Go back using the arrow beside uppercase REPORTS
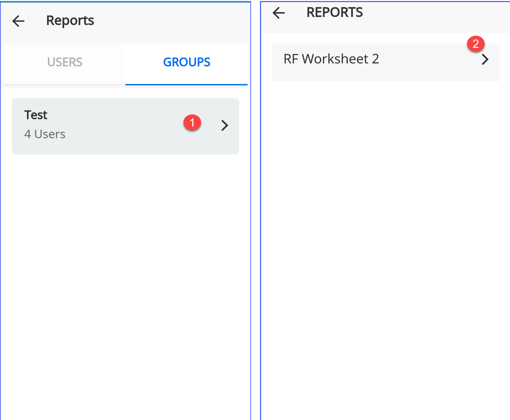The image size is (510, 420). click(x=278, y=13)
